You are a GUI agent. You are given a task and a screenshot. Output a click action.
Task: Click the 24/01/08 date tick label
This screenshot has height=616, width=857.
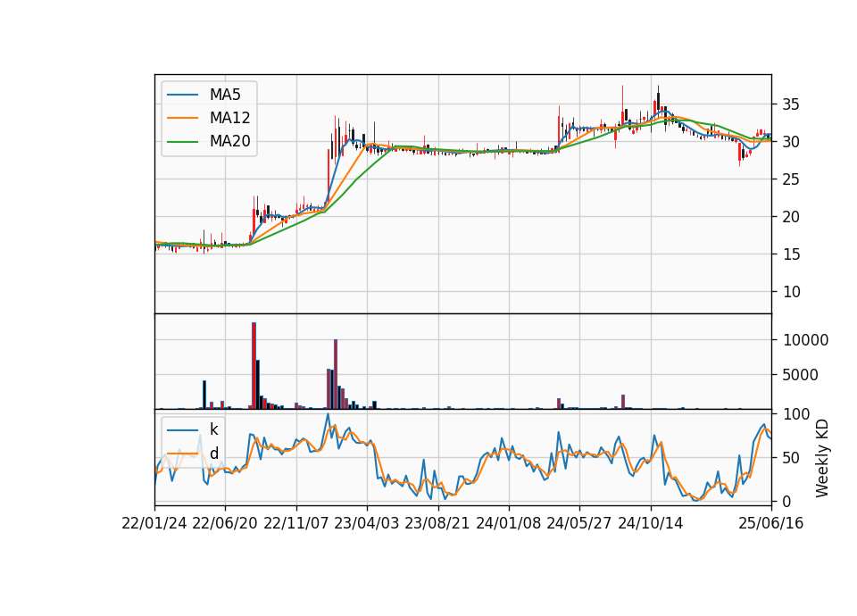pos(508,523)
